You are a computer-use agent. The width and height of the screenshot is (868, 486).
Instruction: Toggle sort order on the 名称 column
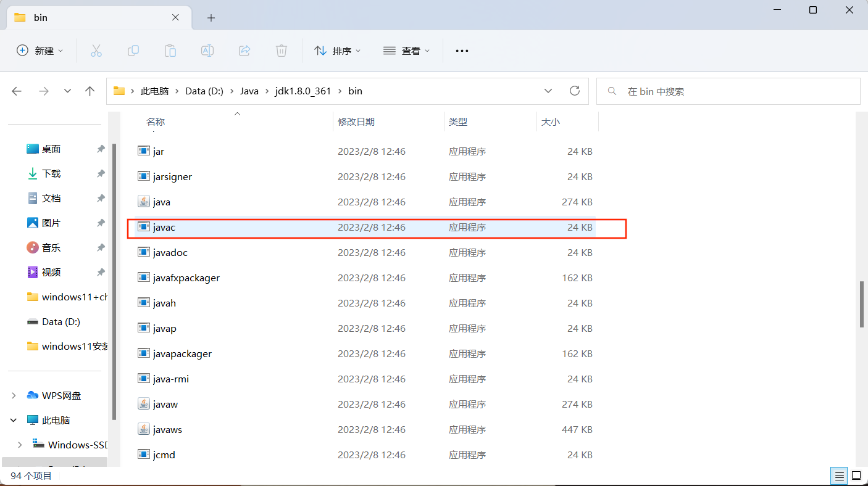click(155, 121)
